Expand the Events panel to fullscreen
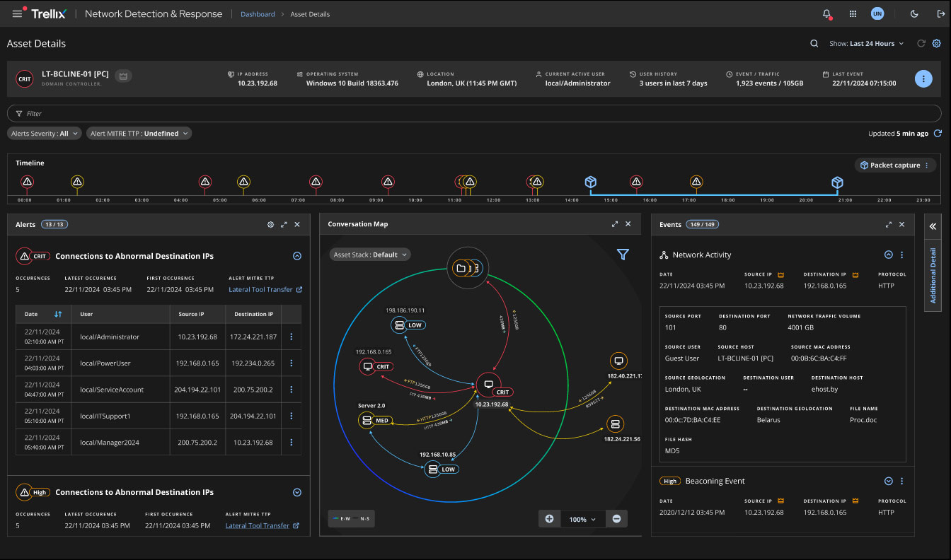 [888, 224]
